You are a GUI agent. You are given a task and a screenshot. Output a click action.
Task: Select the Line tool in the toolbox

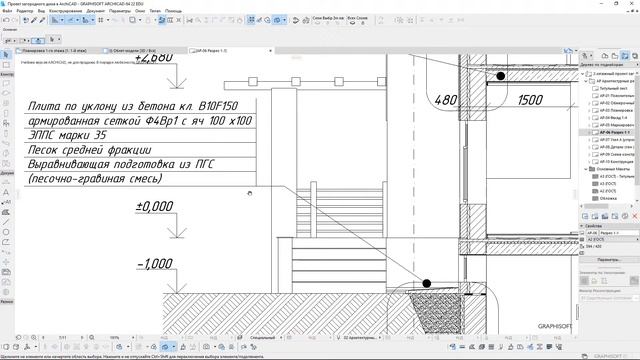pos(6,222)
